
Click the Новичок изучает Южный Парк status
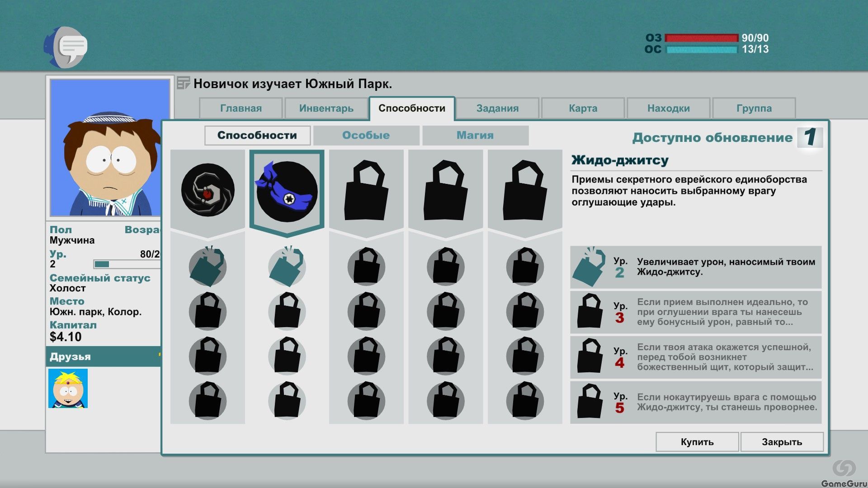(292, 84)
